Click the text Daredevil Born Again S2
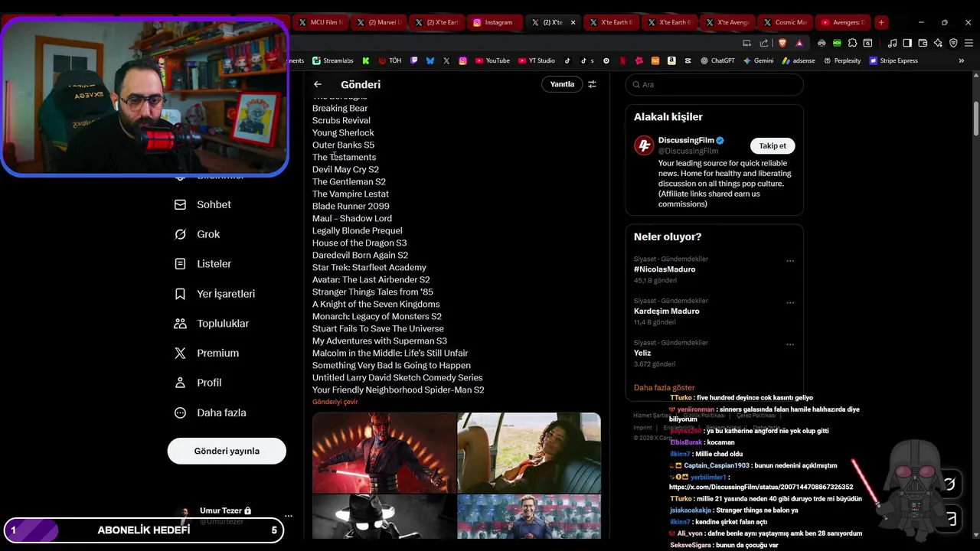 360,255
